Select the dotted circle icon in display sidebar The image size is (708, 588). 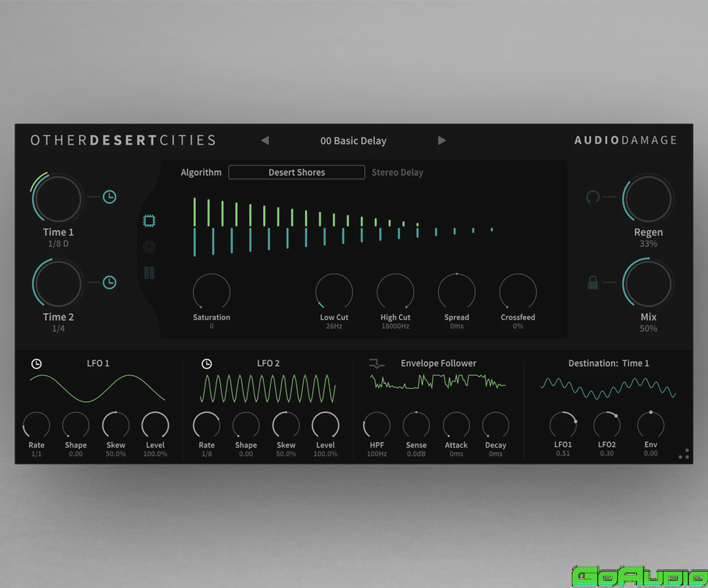click(x=149, y=247)
